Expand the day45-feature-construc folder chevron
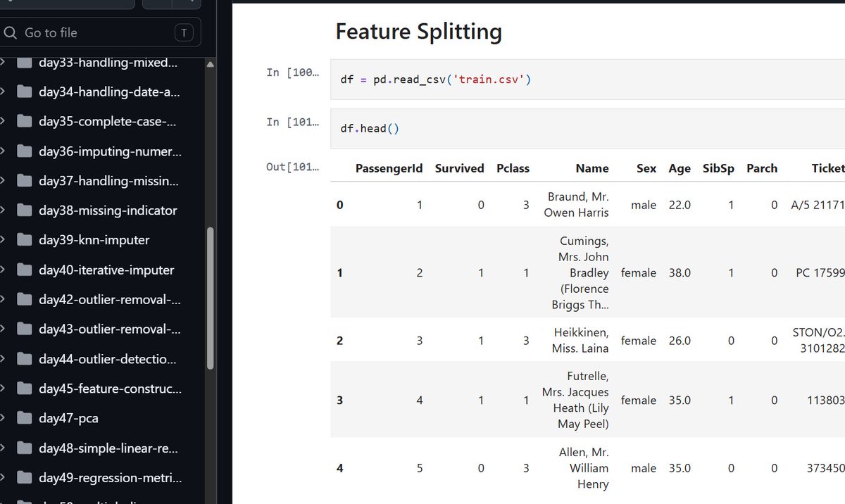This screenshot has width=845, height=504. click(3, 389)
